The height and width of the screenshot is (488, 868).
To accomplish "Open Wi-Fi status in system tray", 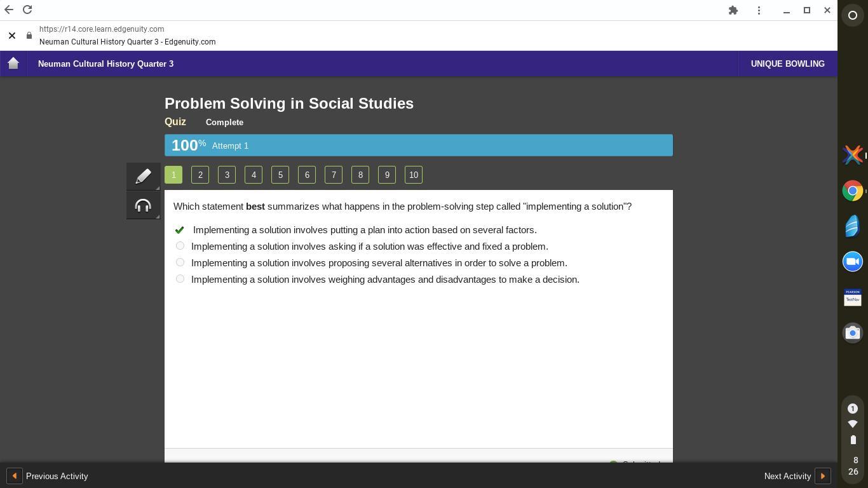I will (853, 424).
